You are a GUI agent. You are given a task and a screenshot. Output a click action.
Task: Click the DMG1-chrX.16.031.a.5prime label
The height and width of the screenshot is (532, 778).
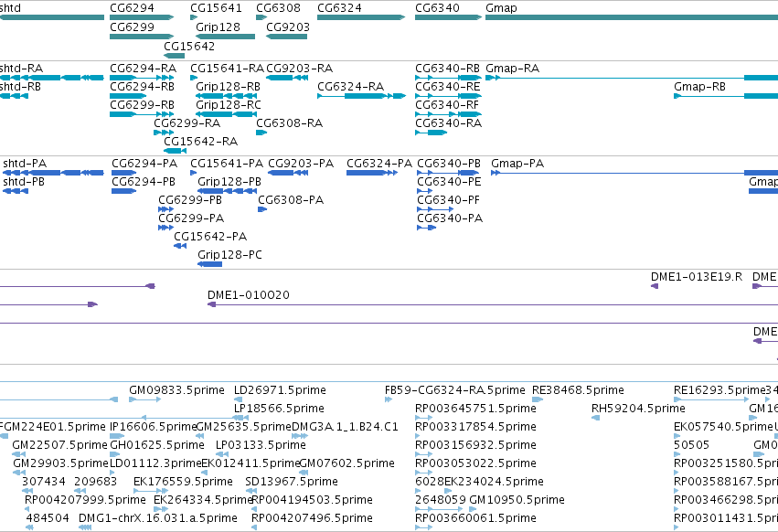coord(158,518)
